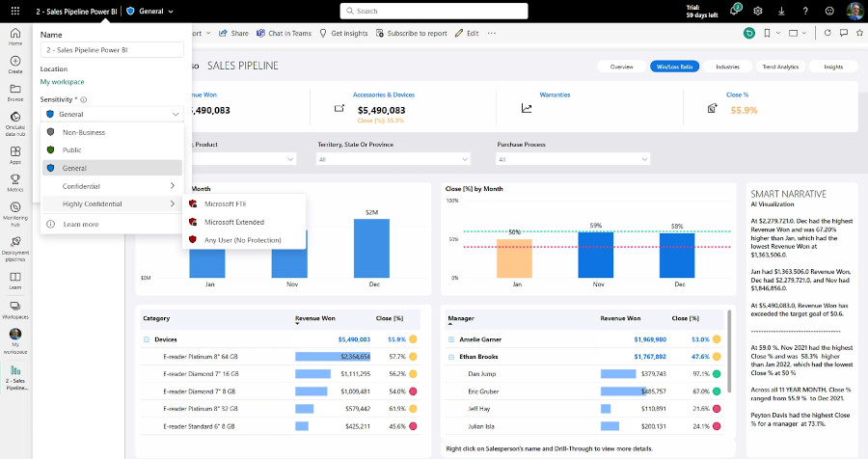Viewport: 868px width, 459px height.
Task: Open user profile picture
Action: coord(854,11)
